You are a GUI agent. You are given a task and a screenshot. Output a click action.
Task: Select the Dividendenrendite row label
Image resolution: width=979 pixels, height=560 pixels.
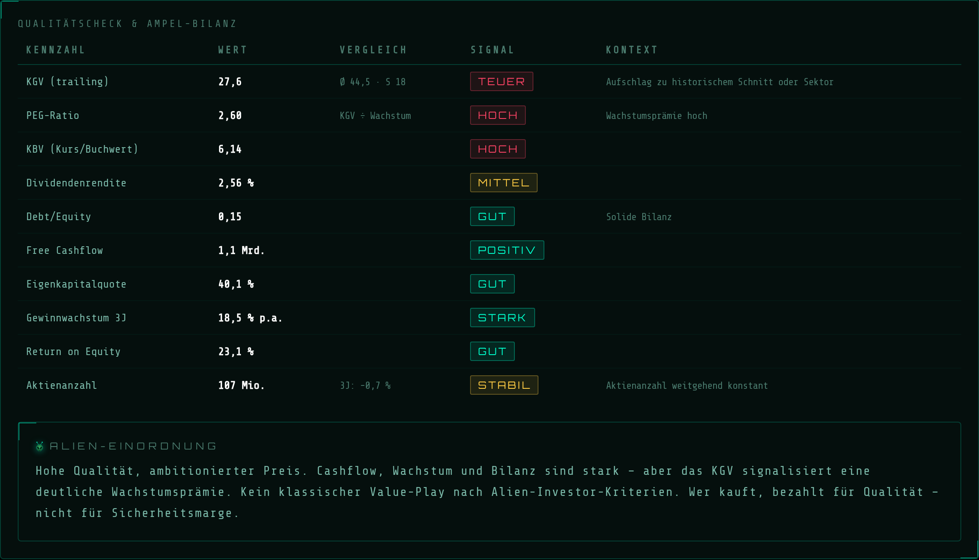tap(76, 183)
